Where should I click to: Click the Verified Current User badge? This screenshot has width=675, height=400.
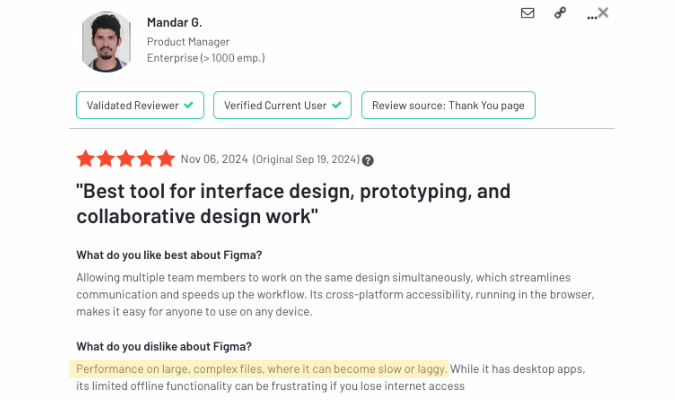(282, 105)
